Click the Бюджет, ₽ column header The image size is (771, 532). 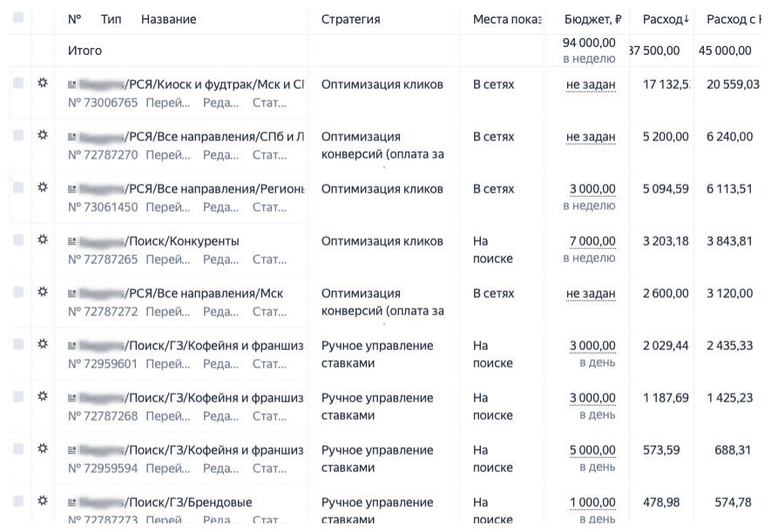(x=592, y=19)
